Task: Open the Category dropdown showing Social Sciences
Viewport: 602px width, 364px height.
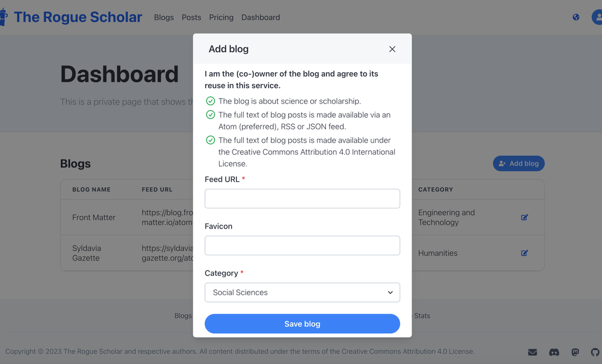Action: click(302, 292)
